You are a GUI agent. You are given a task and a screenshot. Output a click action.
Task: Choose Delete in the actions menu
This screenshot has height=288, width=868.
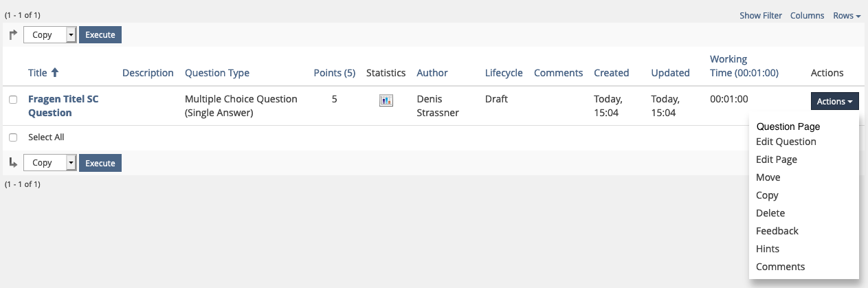(770, 213)
